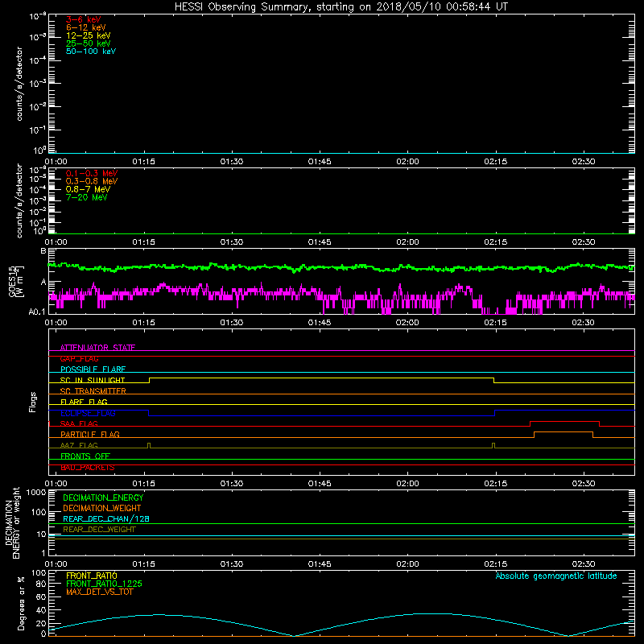Click the 1000 tick label on decimation axis
The height and width of the screenshot is (644, 644).
[36, 493]
